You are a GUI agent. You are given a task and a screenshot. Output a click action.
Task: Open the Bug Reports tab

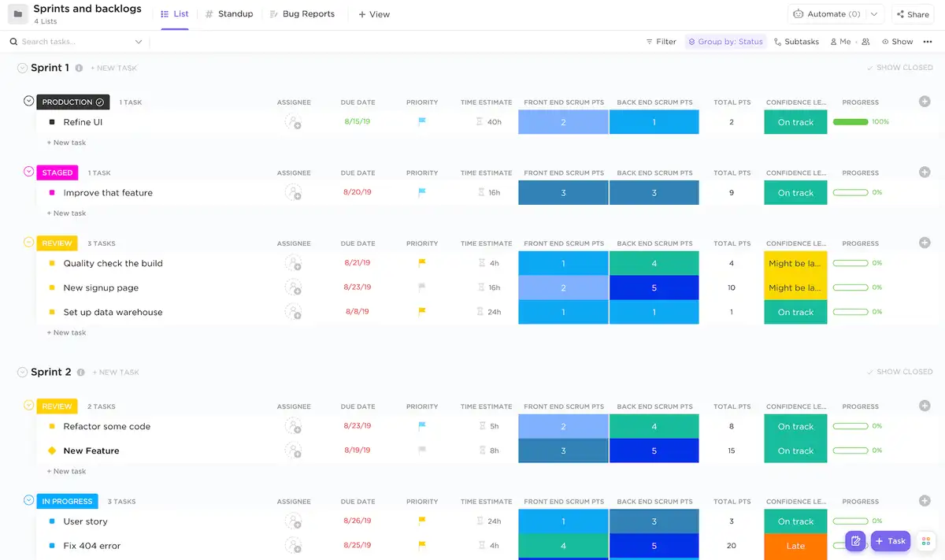[x=302, y=13]
